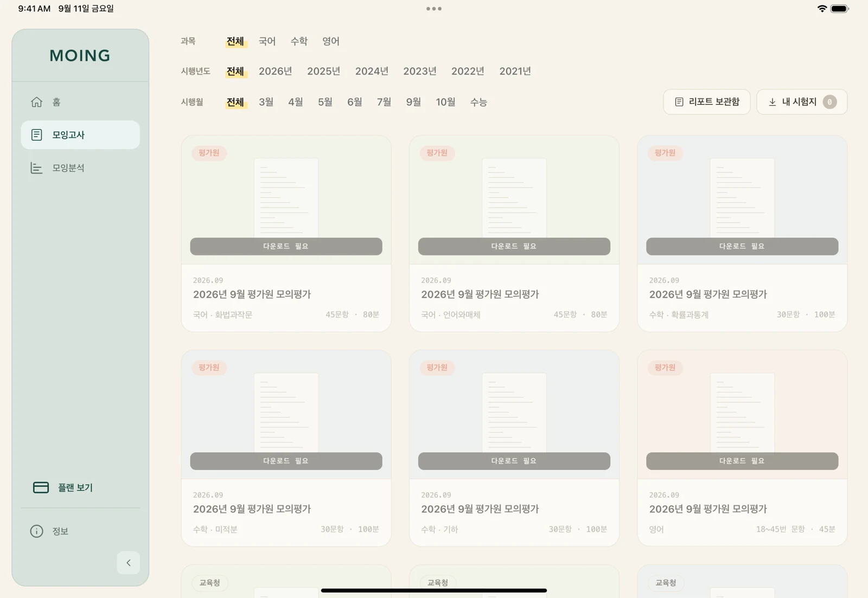This screenshot has height=598, width=868.
Task: Filter the year by 2025년
Action: (324, 71)
